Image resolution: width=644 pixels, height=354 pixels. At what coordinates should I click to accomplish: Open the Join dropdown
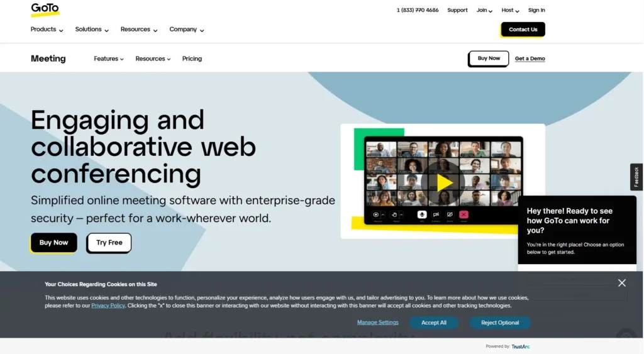click(484, 10)
